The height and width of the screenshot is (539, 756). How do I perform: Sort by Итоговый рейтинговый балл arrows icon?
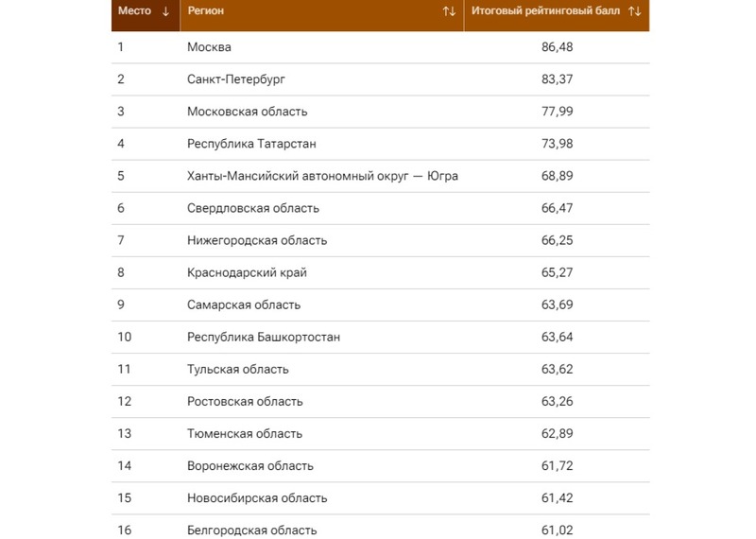point(634,11)
